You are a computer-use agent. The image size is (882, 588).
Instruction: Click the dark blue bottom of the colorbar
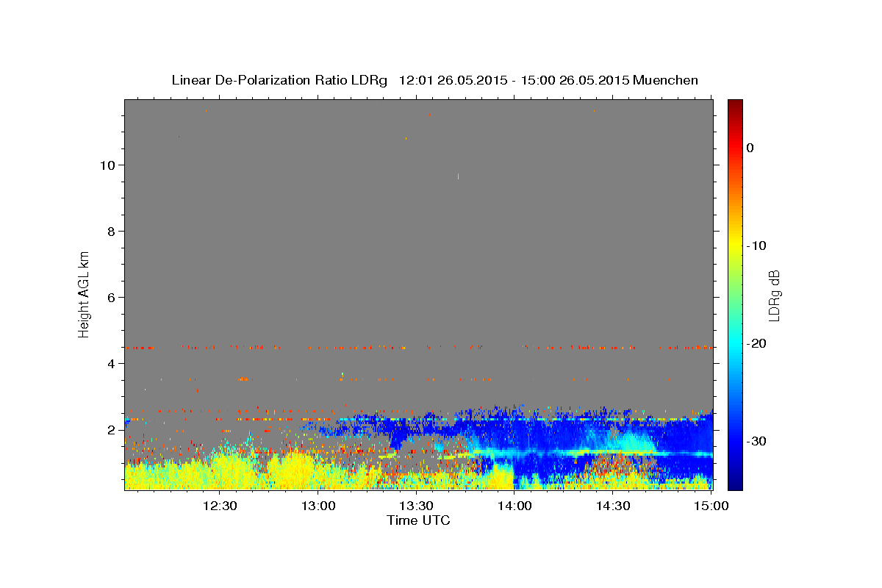[735, 481]
